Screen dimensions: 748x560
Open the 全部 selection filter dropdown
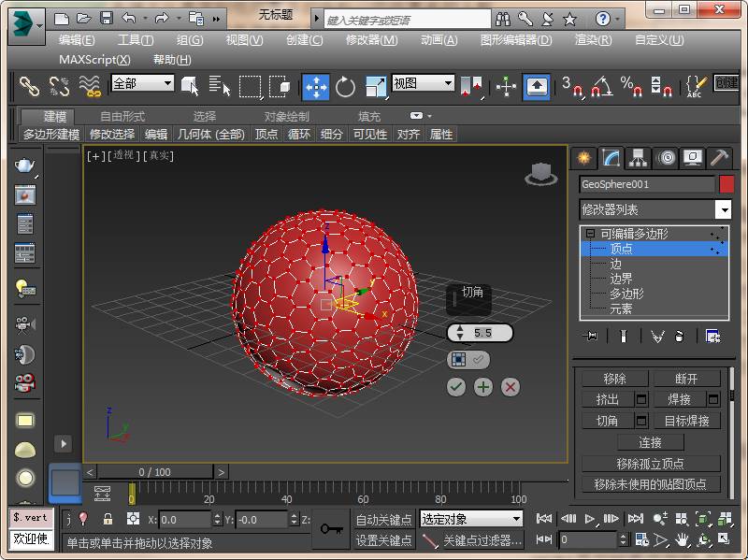142,83
